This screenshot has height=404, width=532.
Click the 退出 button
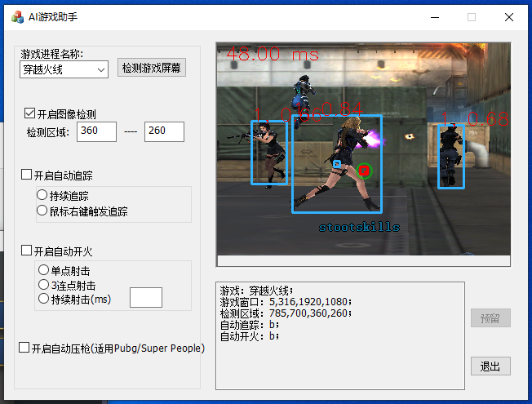coord(490,366)
